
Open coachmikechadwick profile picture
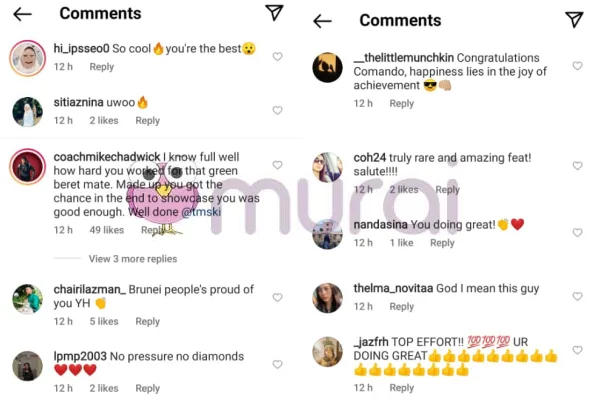click(28, 167)
